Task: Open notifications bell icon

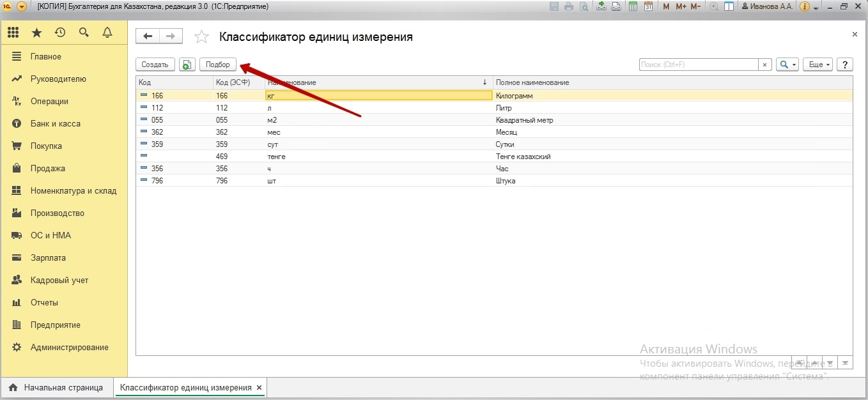Action: (x=107, y=33)
